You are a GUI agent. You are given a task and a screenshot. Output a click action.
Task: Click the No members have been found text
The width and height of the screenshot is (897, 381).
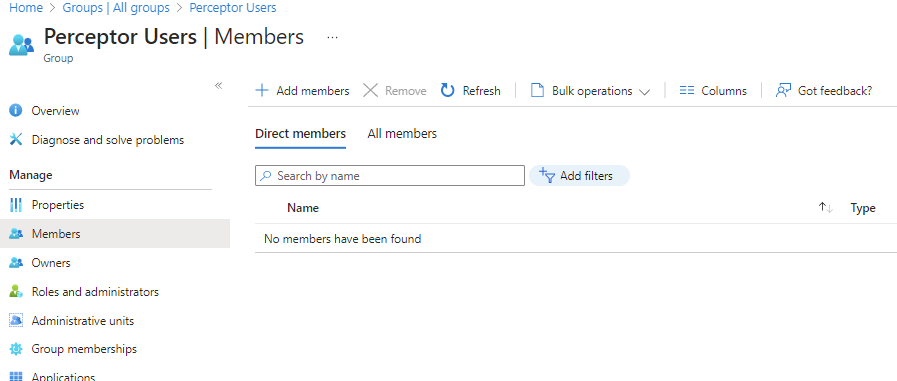coord(343,239)
